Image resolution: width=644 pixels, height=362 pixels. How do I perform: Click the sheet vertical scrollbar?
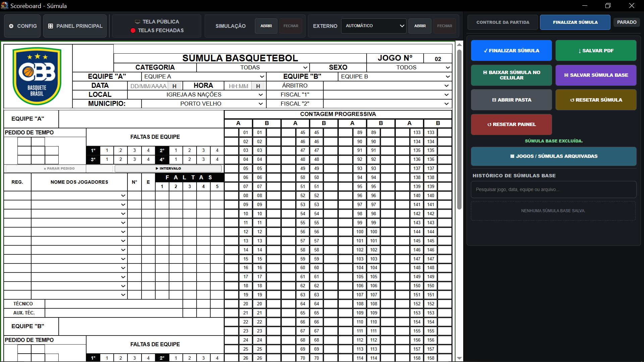(x=459, y=129)
